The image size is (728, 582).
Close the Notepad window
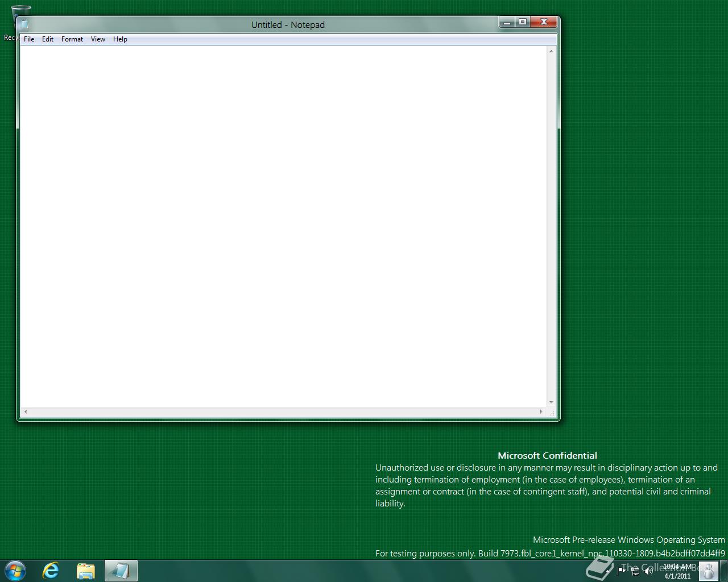[x=544, y=22]
